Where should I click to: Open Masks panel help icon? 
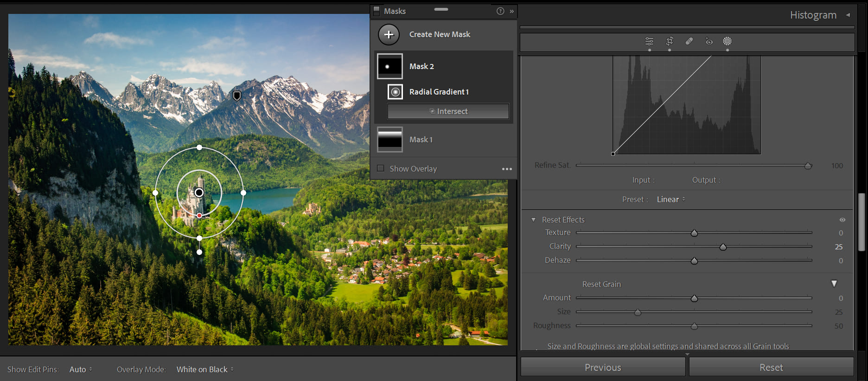(x=500, y=11)
